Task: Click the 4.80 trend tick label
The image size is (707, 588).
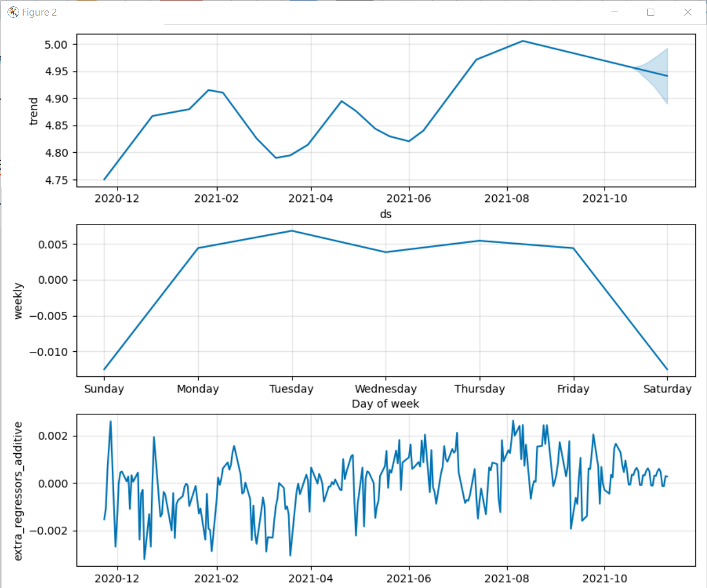Action: click(x=56, y=153)
